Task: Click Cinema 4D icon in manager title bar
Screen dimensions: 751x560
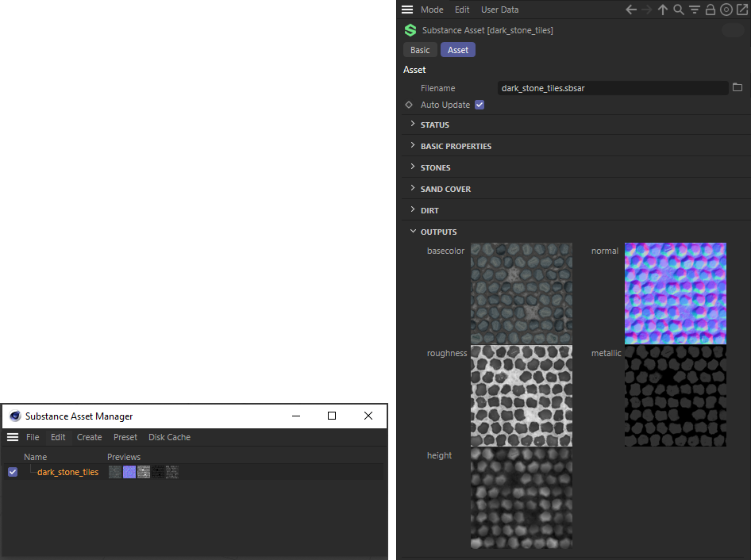Action: coord(15,416)
